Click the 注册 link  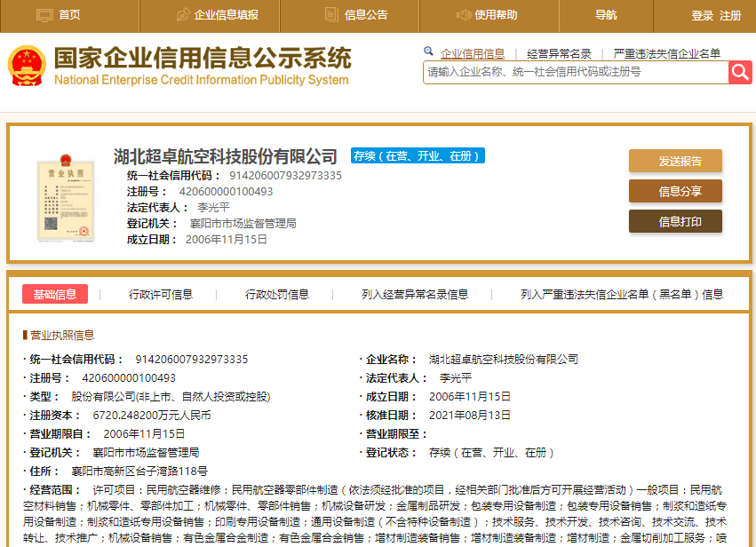coord(730,16)
